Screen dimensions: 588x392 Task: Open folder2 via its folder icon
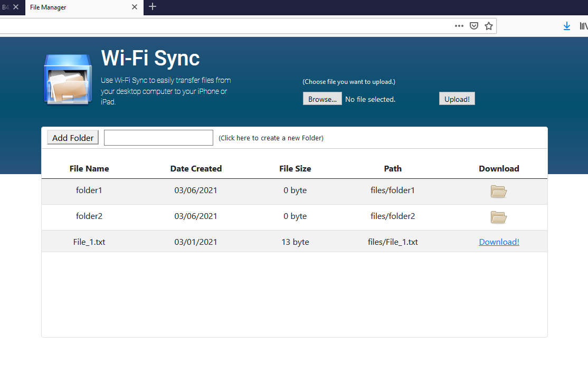click(498, 217)
